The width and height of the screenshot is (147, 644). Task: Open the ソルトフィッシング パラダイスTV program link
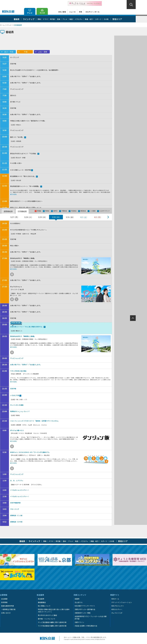click(34, 421)
